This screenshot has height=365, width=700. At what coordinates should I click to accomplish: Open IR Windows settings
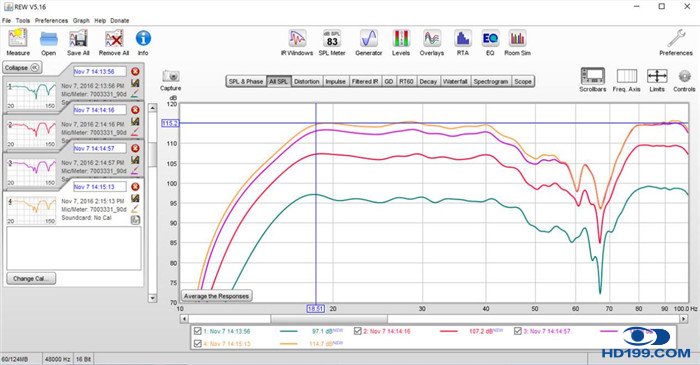click(296, 43)
